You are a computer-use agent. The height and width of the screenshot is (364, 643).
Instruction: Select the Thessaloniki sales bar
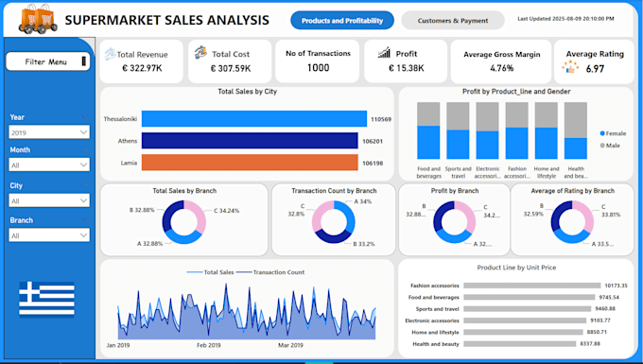(x=254, y=119)
